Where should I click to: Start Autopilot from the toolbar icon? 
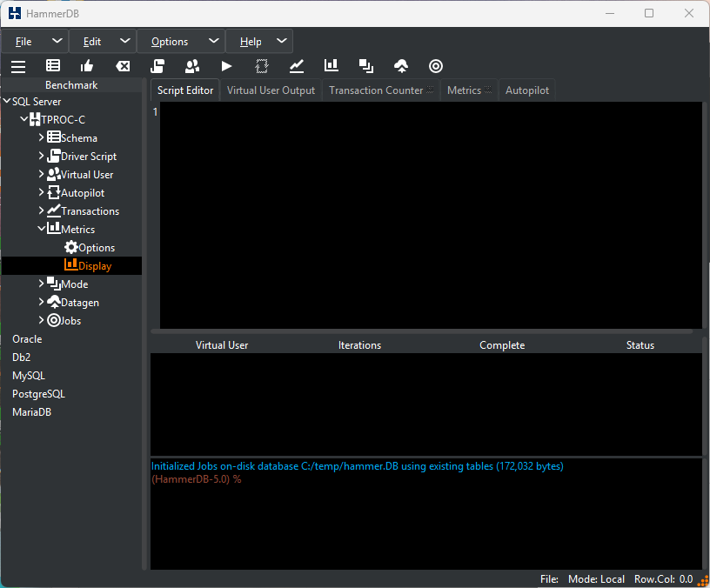pos(262,66)
